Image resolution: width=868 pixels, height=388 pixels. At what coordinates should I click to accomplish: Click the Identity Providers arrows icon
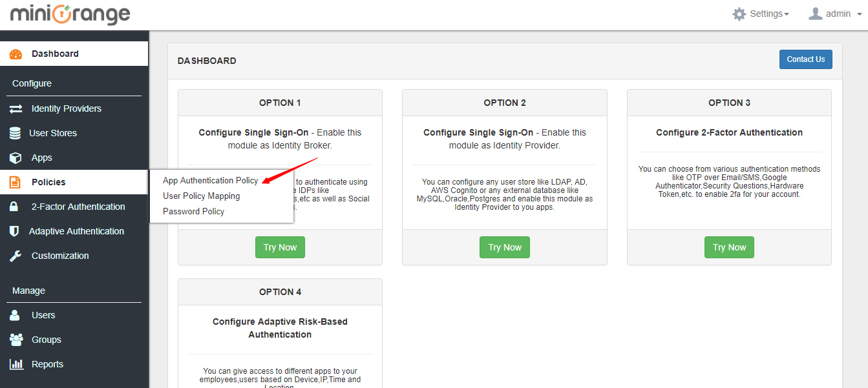coord(16,109)
